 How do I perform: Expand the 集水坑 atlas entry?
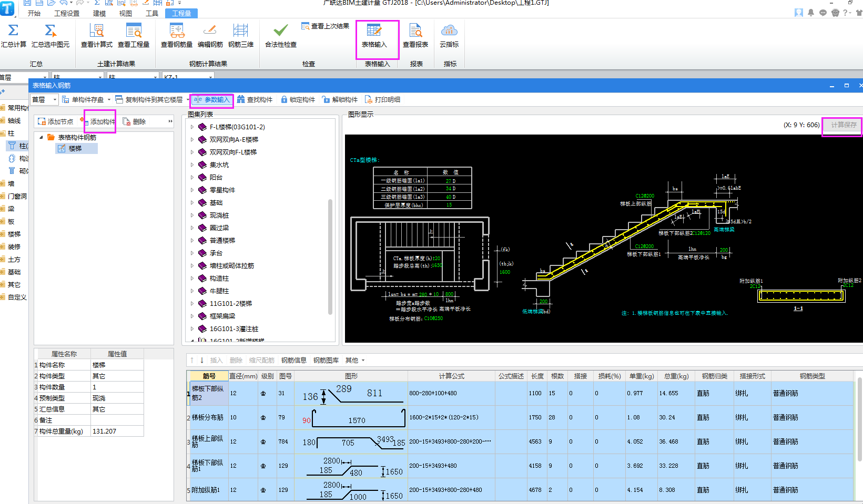tap(192, 165)
